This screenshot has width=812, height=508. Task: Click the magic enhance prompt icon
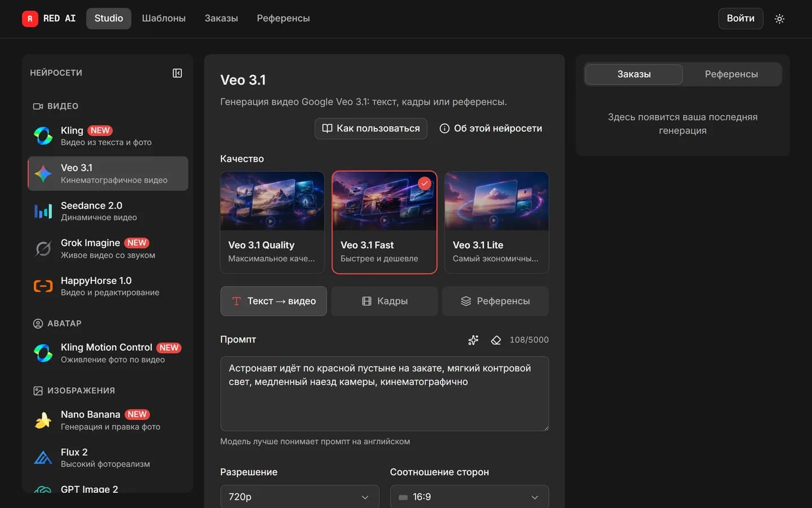(x=473, y=340)
